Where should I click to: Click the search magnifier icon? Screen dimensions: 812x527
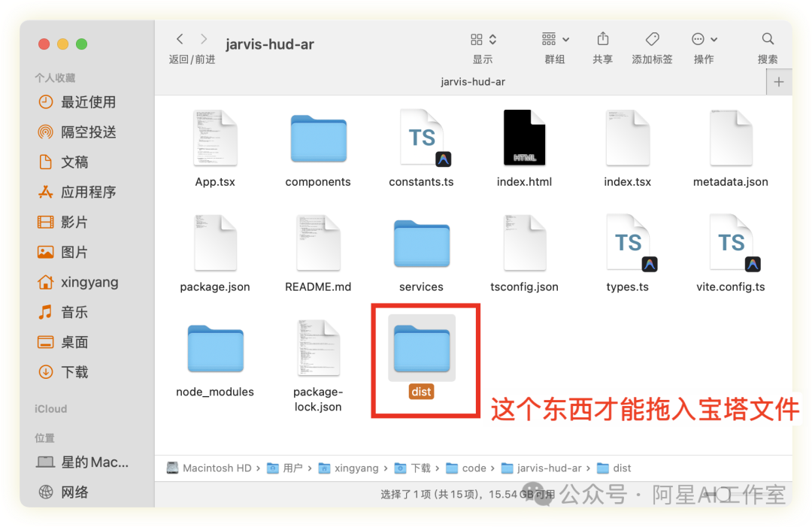(x=768, y=39)
